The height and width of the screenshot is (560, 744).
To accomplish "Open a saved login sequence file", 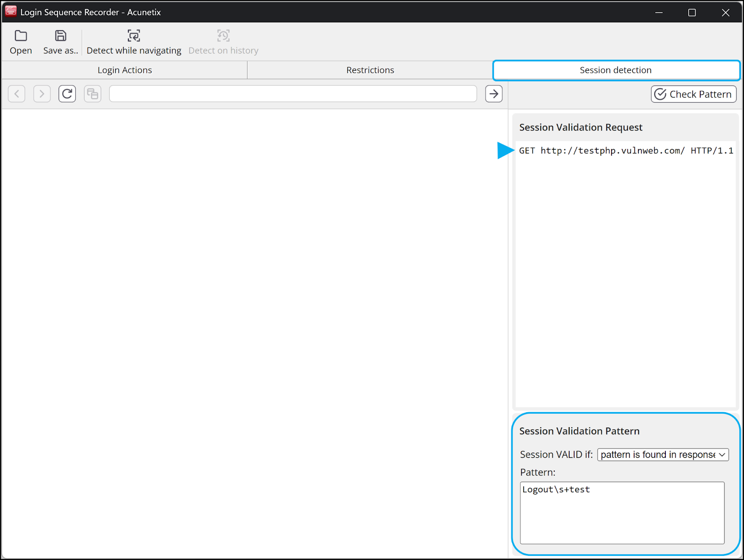I will [x=21, y=42].
